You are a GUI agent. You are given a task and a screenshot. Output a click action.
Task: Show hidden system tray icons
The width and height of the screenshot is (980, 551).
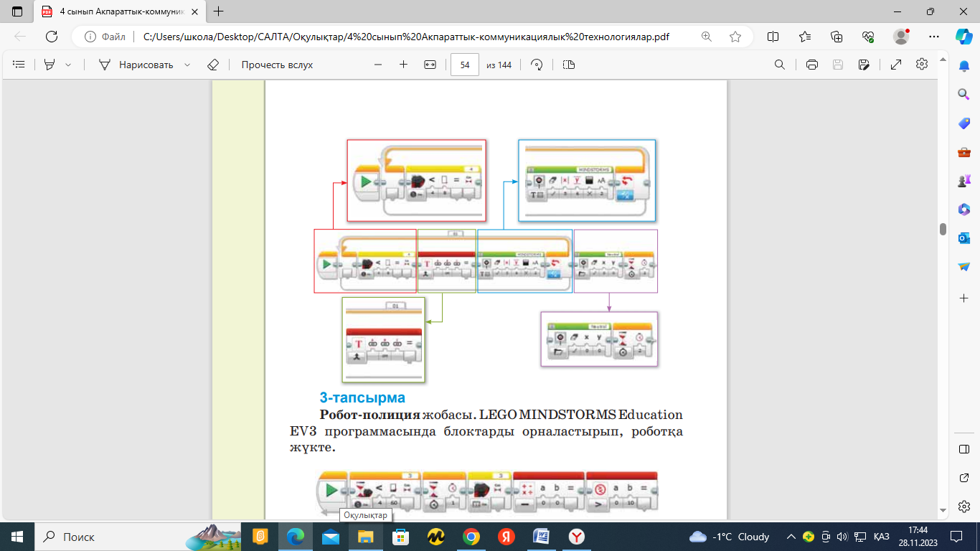[x=791, y=536]
